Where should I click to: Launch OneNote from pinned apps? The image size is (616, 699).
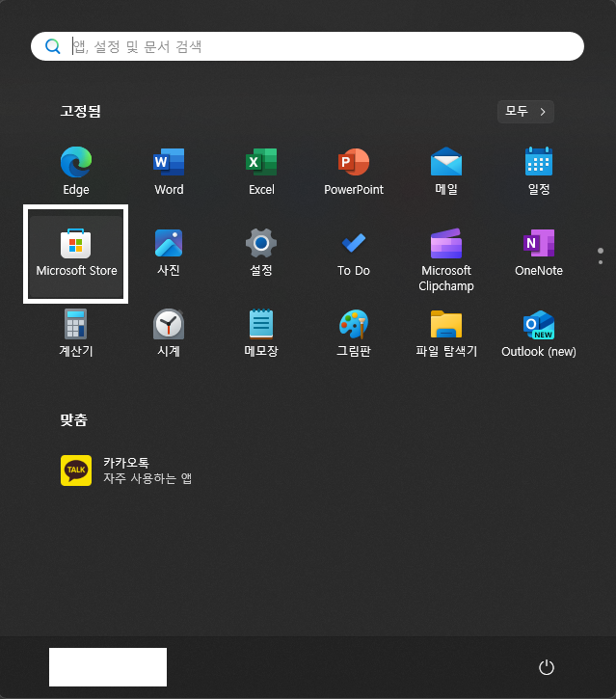(x=539, y=253)
